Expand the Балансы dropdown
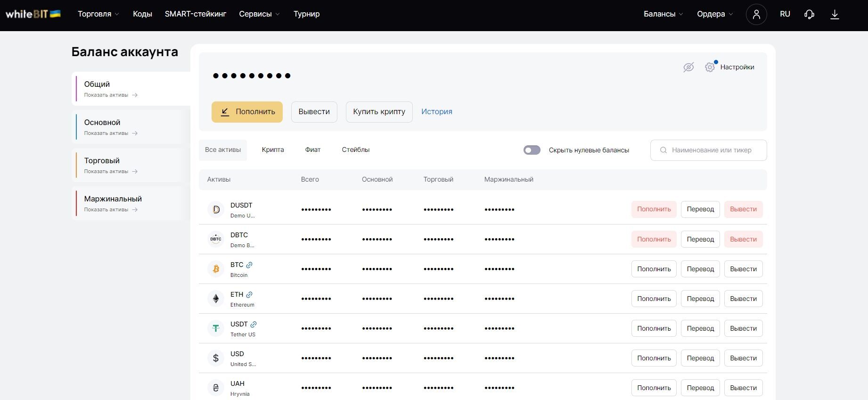Viewport: 868px width, 400px height. 663,14
